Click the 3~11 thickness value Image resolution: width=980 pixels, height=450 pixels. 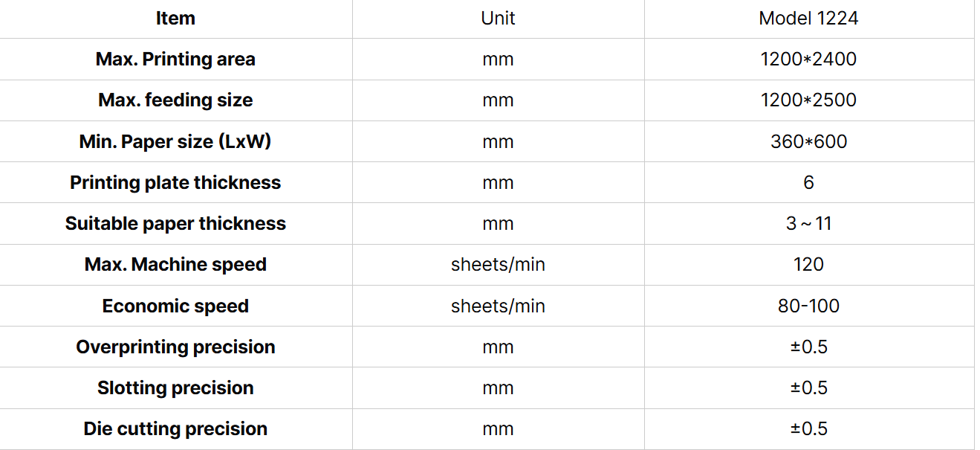808,223
